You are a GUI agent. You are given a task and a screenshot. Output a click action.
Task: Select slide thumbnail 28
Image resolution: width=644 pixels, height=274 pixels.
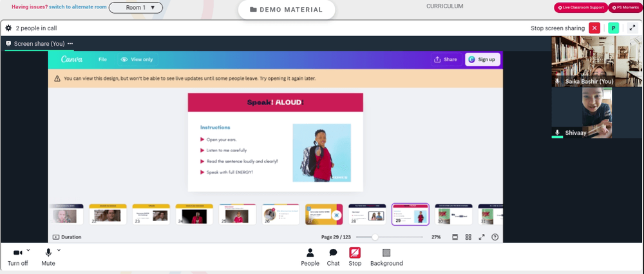pyautogui.click(x=367, y=214)
